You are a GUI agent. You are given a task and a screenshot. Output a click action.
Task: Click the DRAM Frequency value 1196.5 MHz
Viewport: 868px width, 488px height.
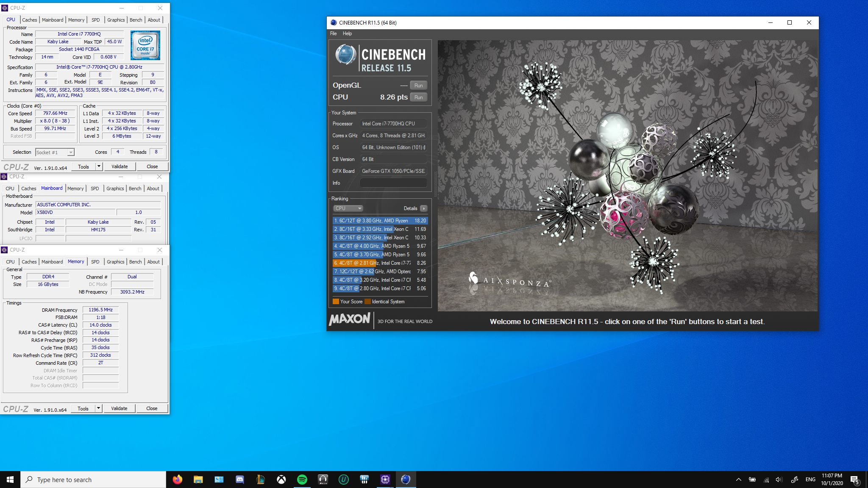pyautogui.click(x=100, y=310)
